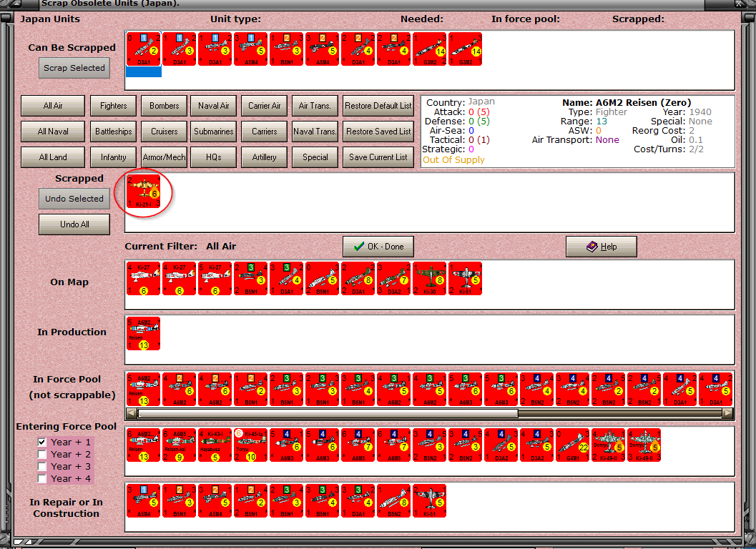Screen dimensions: 756x549
Task: Filter by Fighters
Action: click(113, 106)
